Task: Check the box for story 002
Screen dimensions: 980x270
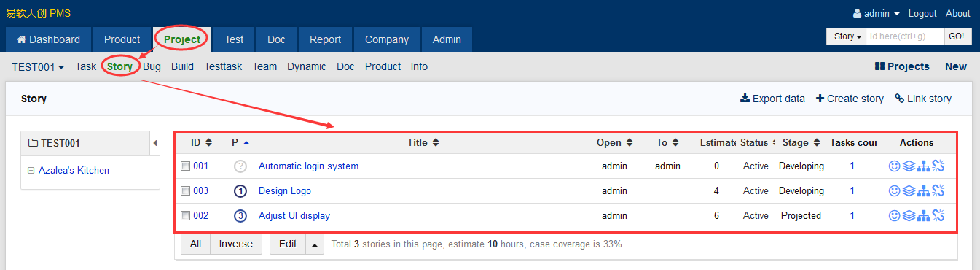Action: coord(186,216)
